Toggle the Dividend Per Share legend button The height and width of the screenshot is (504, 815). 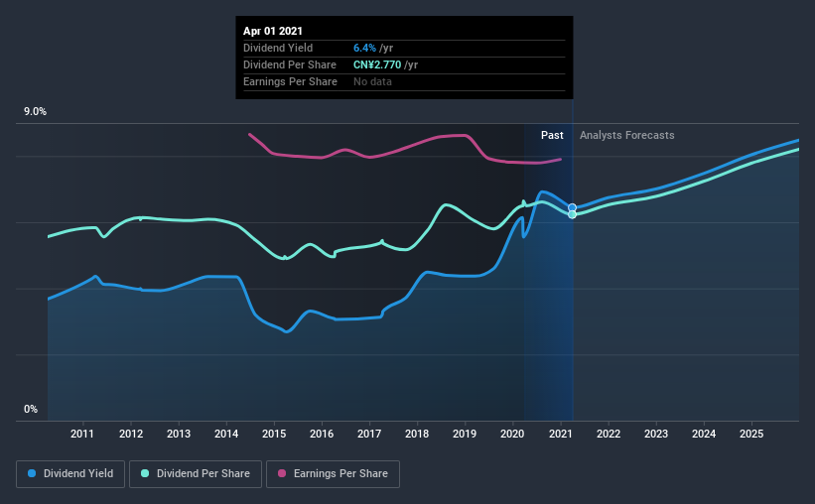pos(196,474)
